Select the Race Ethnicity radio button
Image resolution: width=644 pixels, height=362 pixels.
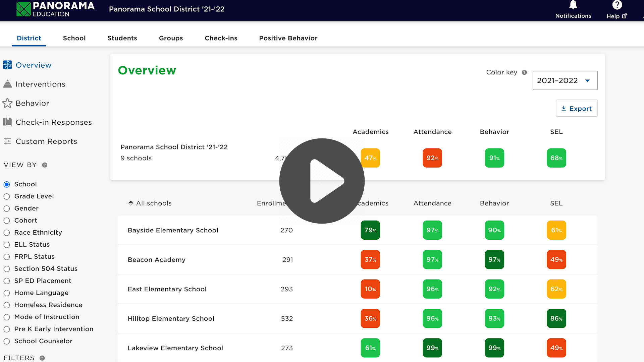[7, 233]
